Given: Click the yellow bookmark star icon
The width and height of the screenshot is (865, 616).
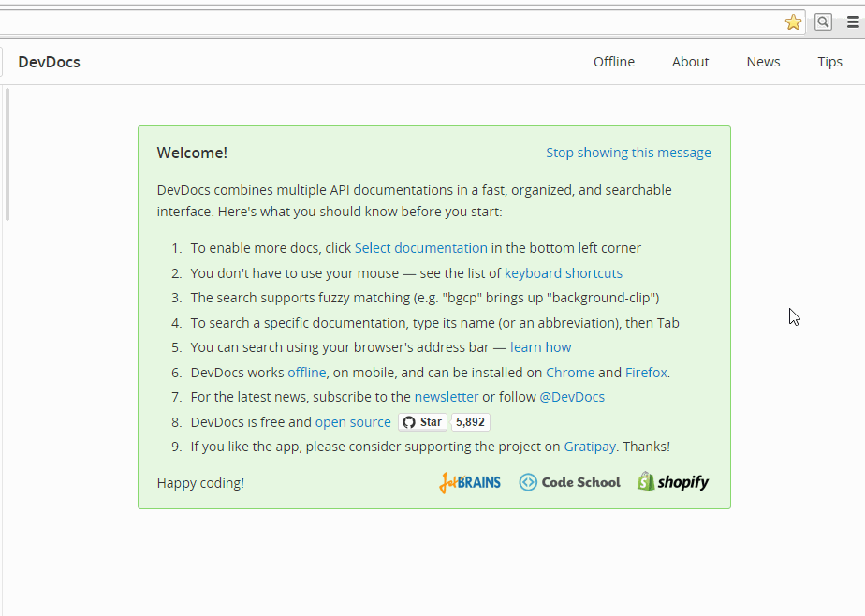Looking at the screenshot, I should tap(793, 22).
